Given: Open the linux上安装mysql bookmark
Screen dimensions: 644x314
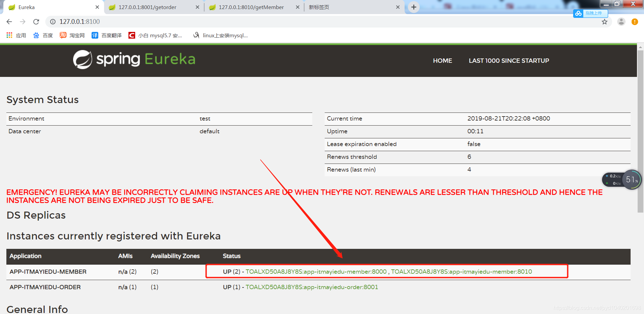Looking at the screenshot, I should [x=220, y=35].
